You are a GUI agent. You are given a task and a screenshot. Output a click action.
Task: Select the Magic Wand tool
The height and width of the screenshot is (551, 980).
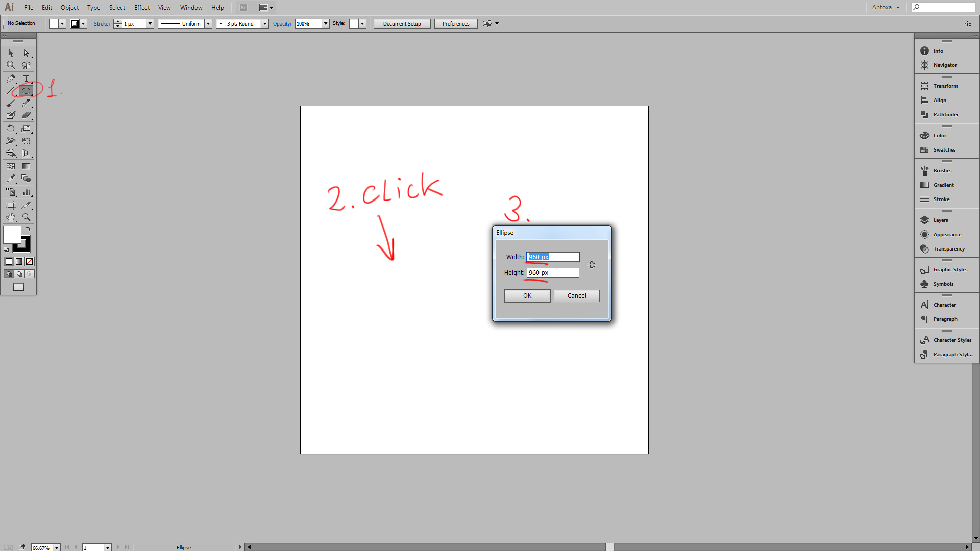(x=11, y=65)
